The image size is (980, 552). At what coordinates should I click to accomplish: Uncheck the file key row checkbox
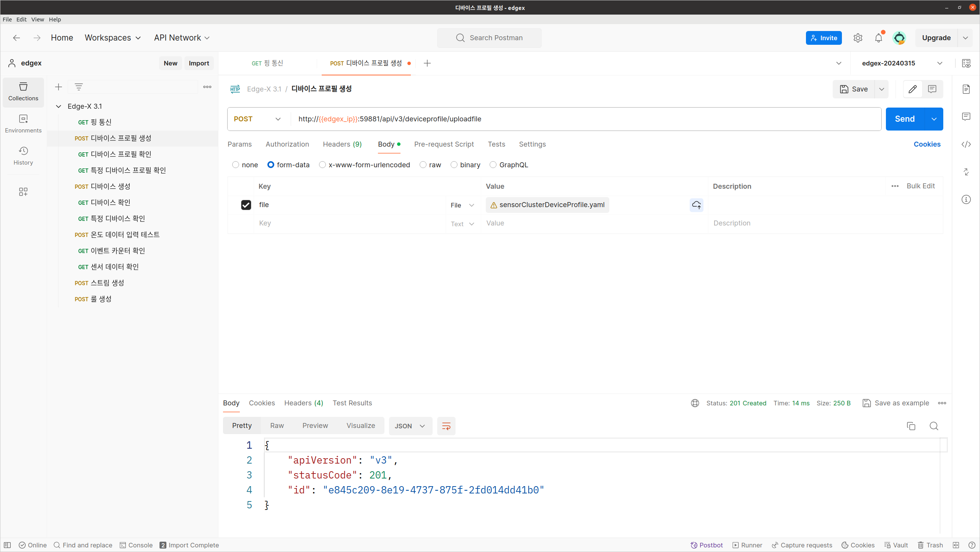pyautogui.click(x=246, y=205)
